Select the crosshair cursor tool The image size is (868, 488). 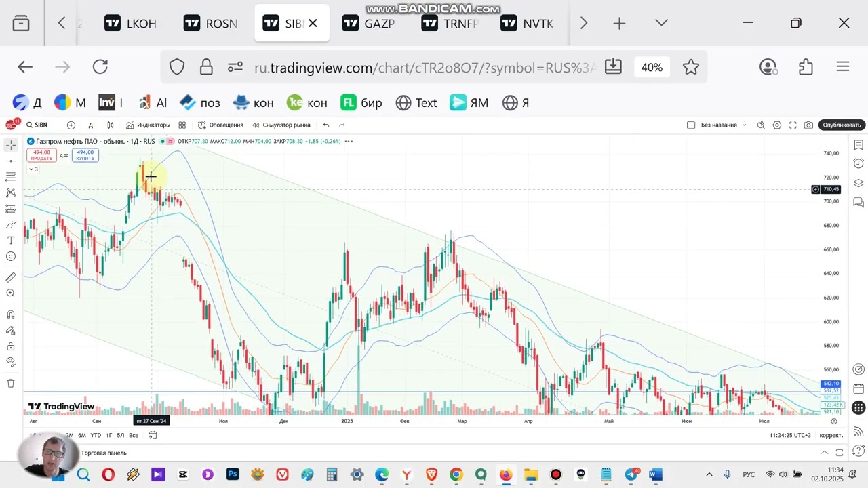coord(11,145)
